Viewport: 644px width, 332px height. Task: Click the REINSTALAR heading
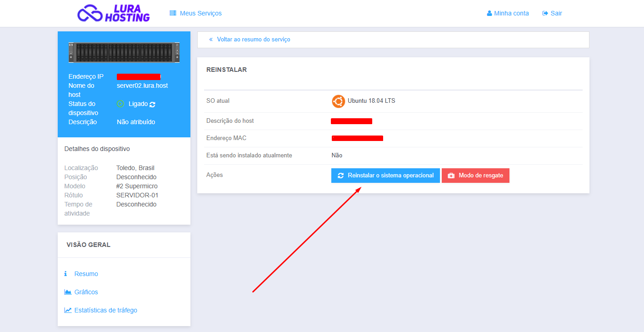(226, 70)
